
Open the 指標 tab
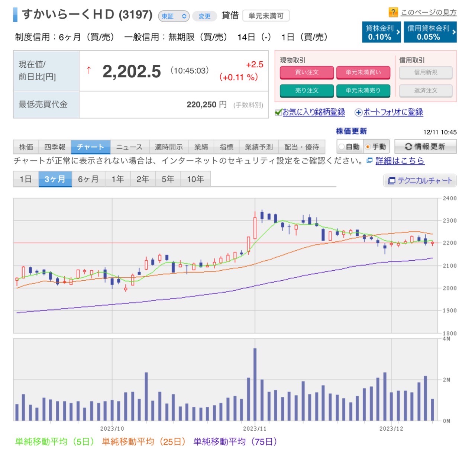pos(226,147)
